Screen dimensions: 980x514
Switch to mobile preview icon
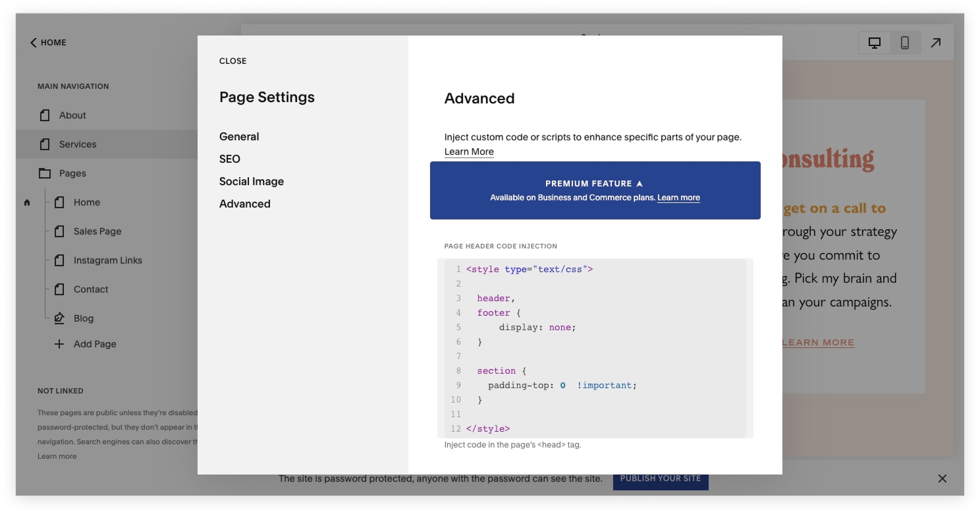point(905,42)
